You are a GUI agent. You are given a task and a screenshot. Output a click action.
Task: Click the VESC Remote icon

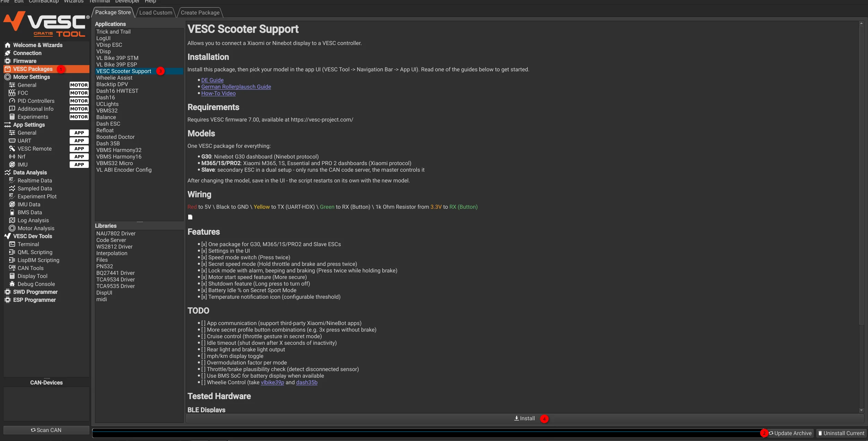coord(12,149)
